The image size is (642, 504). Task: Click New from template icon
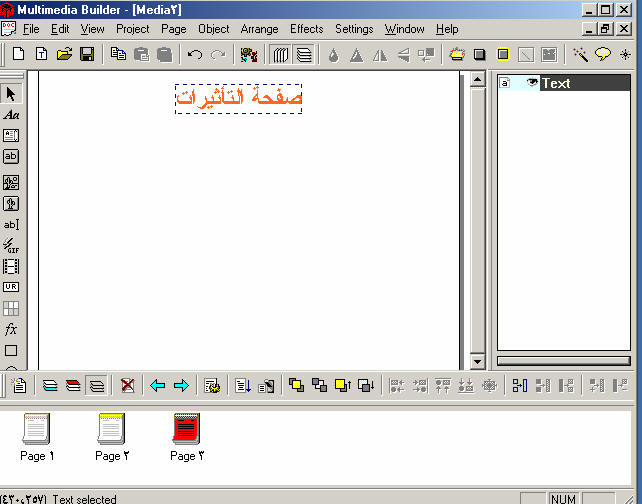tap(41, 54)
